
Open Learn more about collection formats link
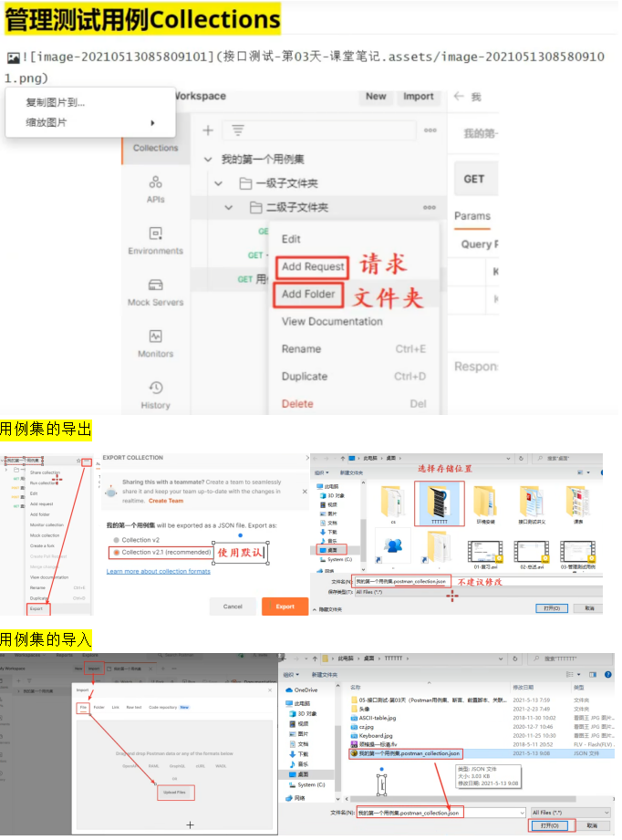[158, 572]
